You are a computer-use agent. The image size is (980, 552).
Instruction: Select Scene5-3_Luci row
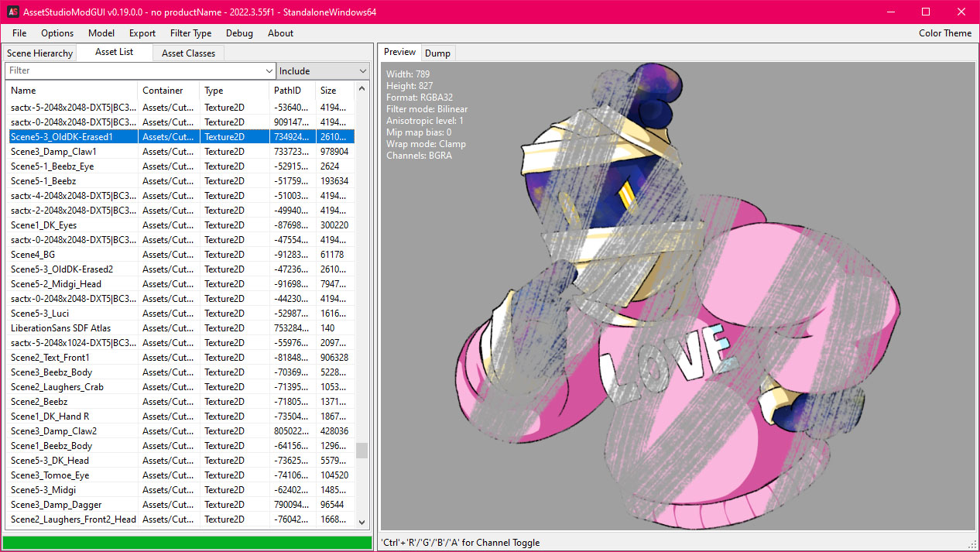coord(181,314)
